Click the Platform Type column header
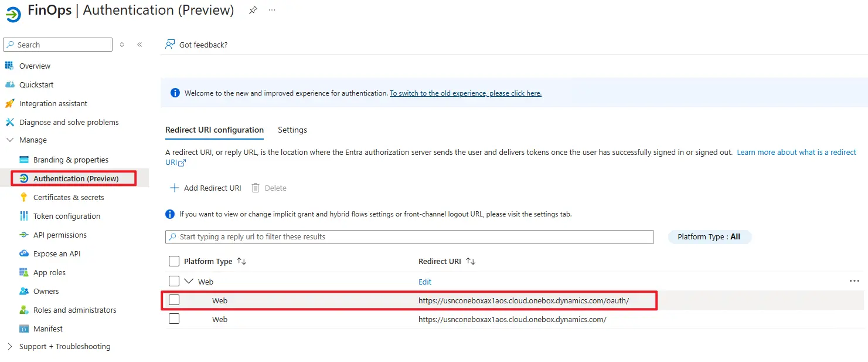868x362 pixels. click(x=208, y=261)
